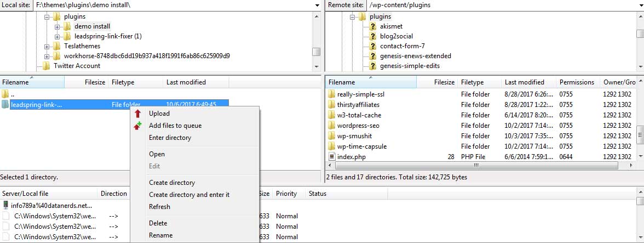The image size is (644, 243).
Task: Click local tree vertical scrollbar thumb
Action: point(317,52)
